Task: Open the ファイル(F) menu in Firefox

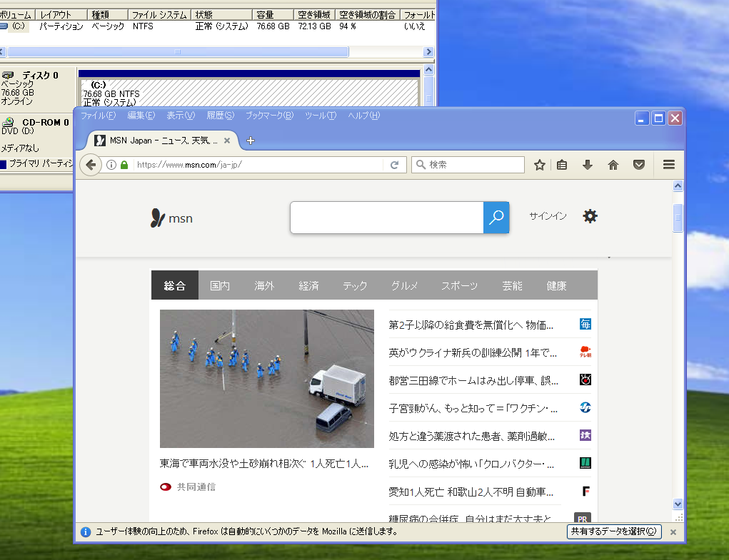Action: [98, 115]
